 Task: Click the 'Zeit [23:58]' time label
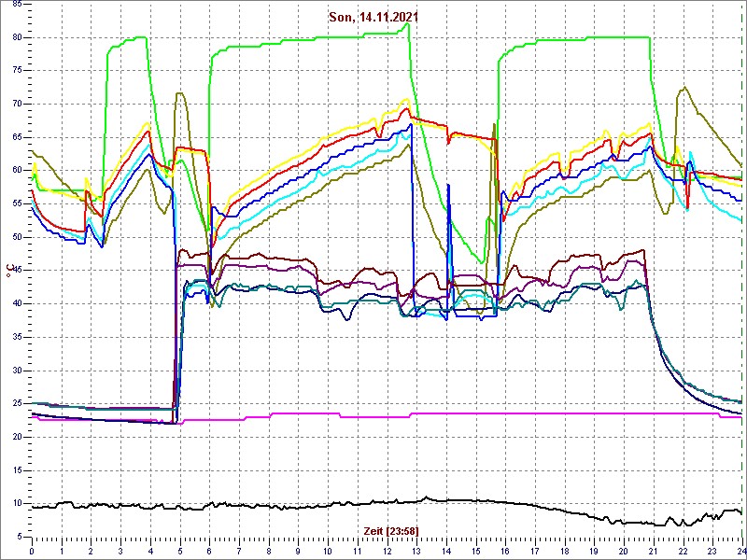click(391, 531)
